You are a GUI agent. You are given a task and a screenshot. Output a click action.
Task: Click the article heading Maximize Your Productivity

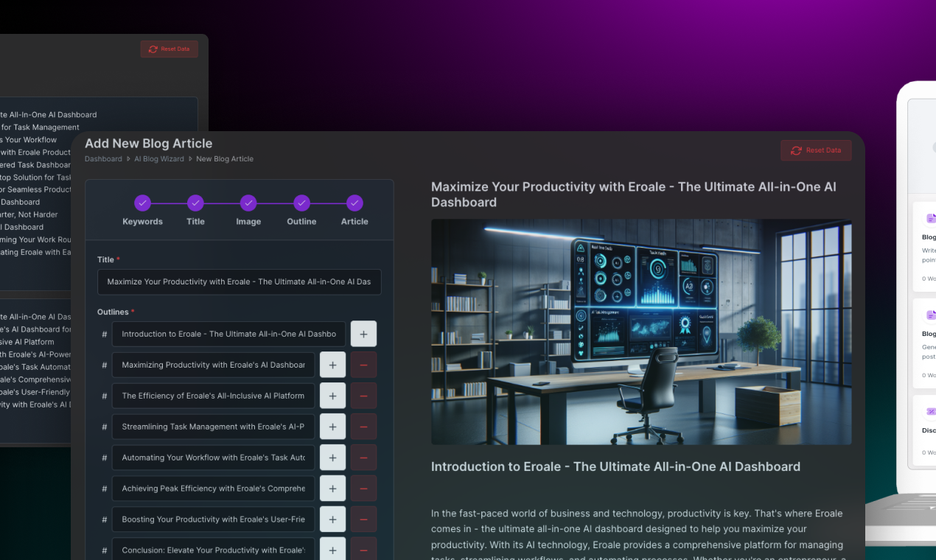pos(634,195)
